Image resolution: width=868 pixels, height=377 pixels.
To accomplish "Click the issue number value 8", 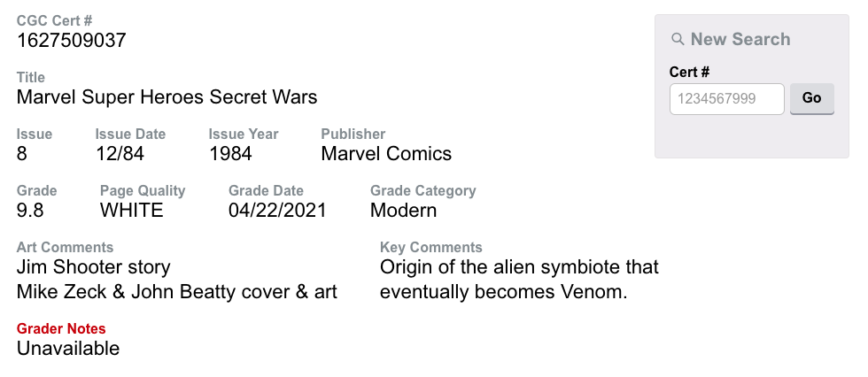I will pos(22,154).
